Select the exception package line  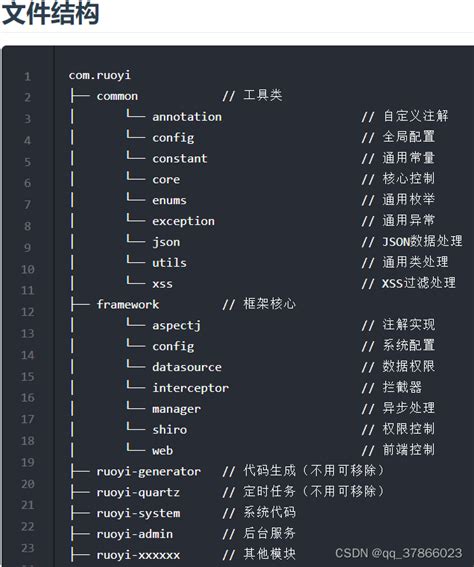(x=183, y=221)
